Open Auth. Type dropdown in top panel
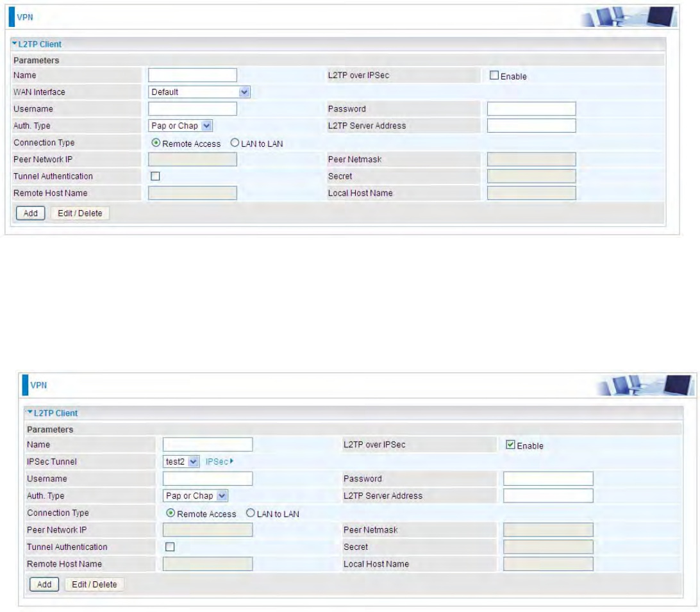The height and width of the screenshot is (612, 700). point(180,126)
